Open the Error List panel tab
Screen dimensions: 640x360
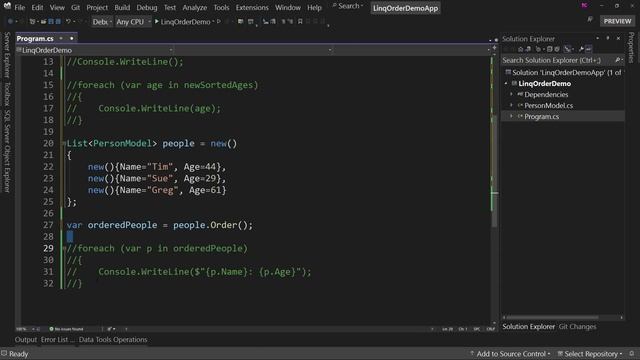coord(57,340)
